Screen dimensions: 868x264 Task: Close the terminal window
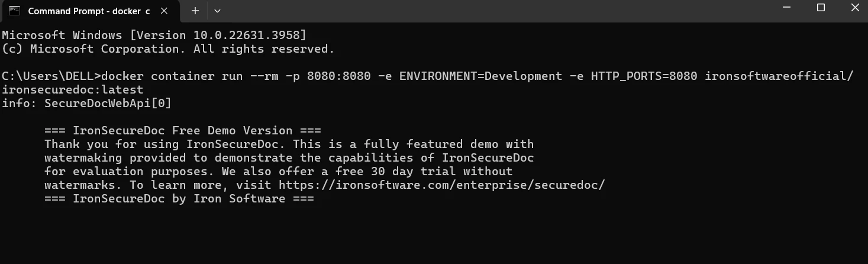point(854,8)
